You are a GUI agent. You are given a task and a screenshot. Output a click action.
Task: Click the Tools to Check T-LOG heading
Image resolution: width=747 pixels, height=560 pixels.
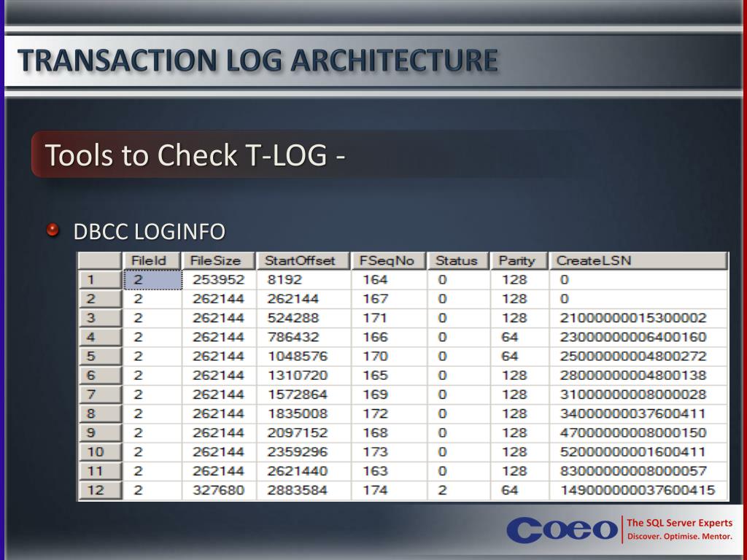point(194,155)
